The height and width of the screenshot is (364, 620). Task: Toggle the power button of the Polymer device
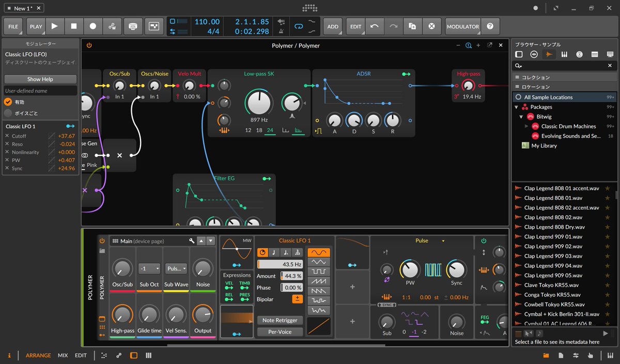tap(101, 241)
